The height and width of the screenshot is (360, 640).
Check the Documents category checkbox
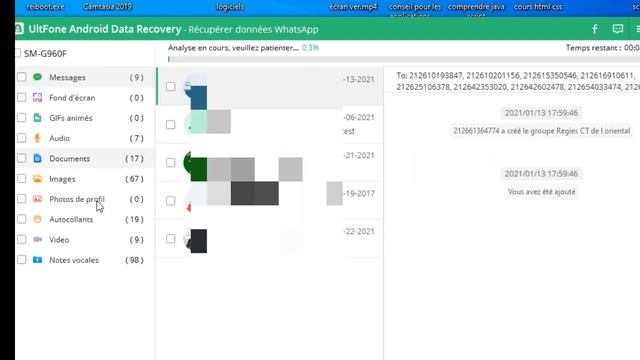(22, 158)
